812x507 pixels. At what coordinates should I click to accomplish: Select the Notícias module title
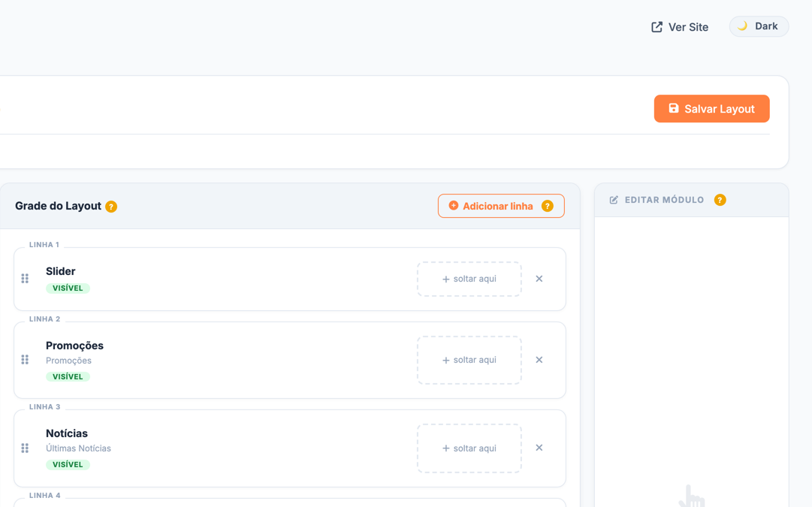[67, 433]
